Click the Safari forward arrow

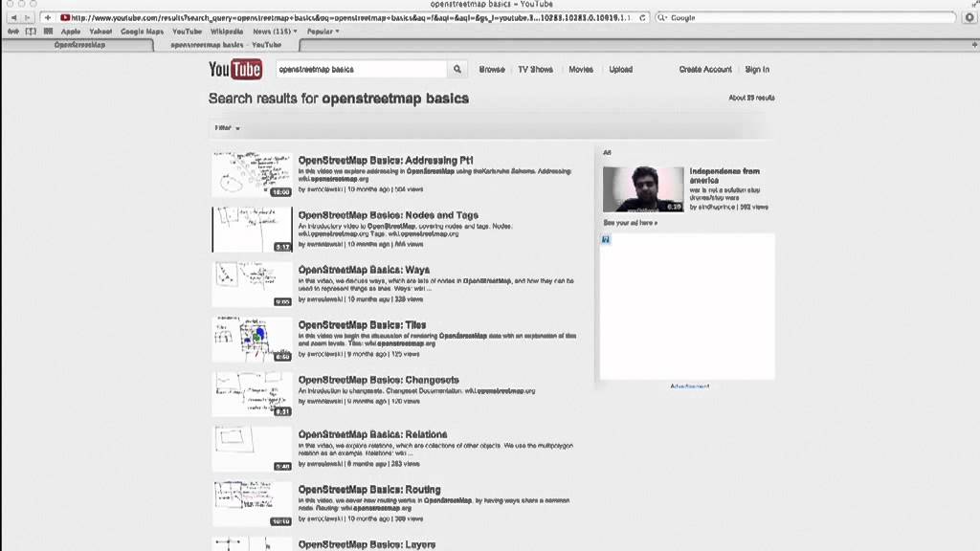[x=27, y=17]
